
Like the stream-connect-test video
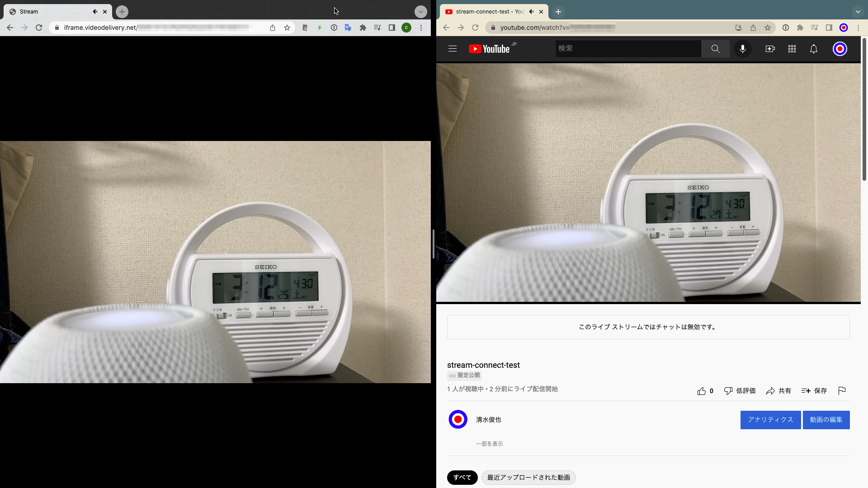pos(702,390)
